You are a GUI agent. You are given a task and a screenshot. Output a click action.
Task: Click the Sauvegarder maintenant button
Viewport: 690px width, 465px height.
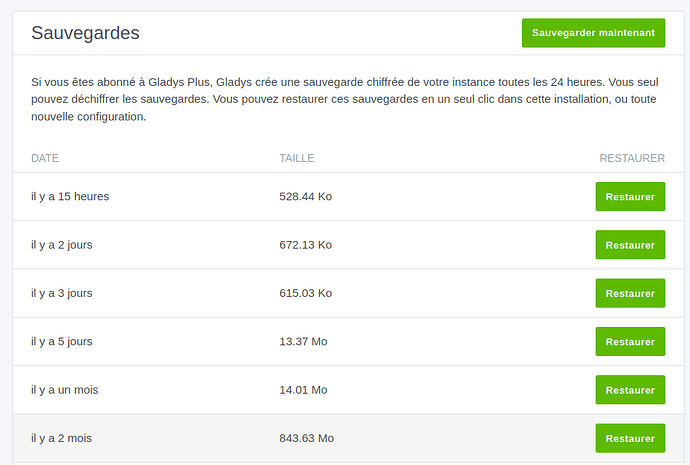pos(593,33)
